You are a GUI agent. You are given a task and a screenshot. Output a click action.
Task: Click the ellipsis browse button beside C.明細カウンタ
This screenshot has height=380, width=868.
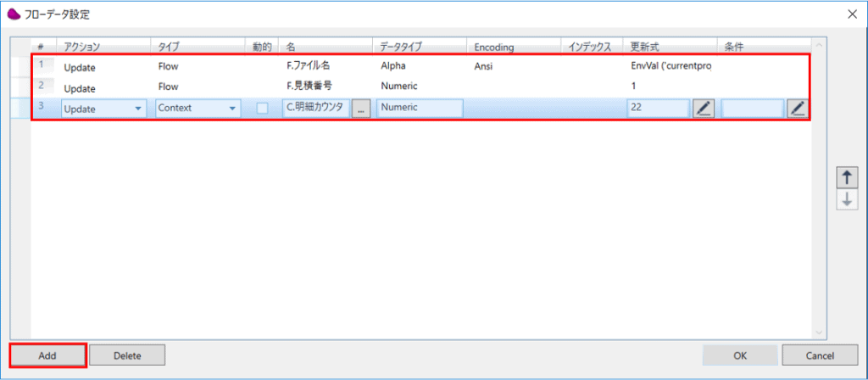[360, 109]
